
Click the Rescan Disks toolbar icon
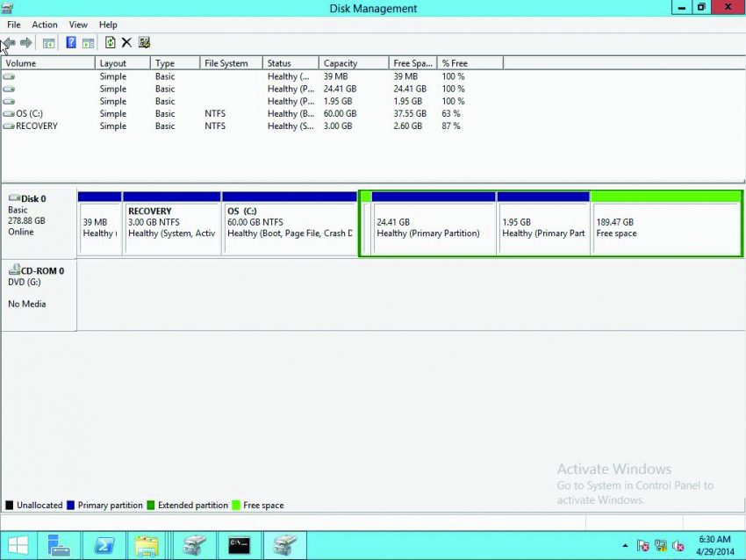[x=144, y=42]
